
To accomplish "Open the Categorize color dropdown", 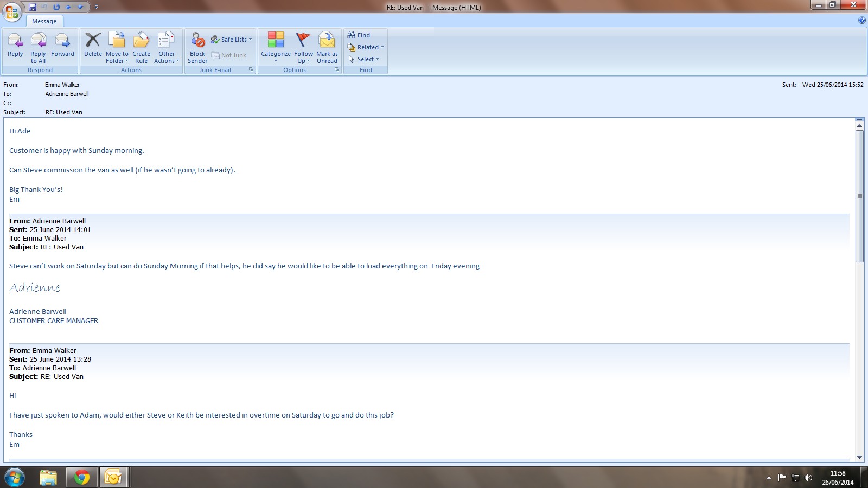I will tap(276, 47).
